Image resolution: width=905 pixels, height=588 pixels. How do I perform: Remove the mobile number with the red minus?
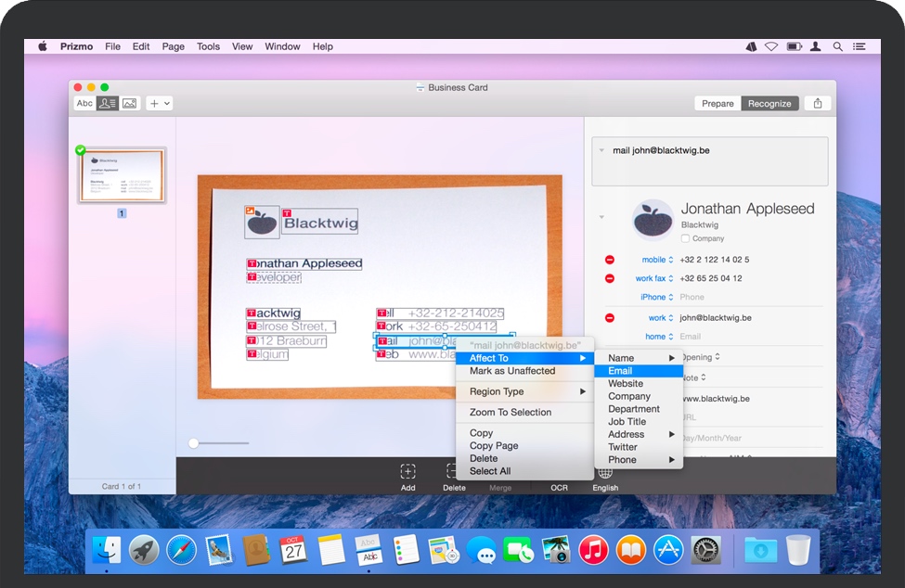610,259
